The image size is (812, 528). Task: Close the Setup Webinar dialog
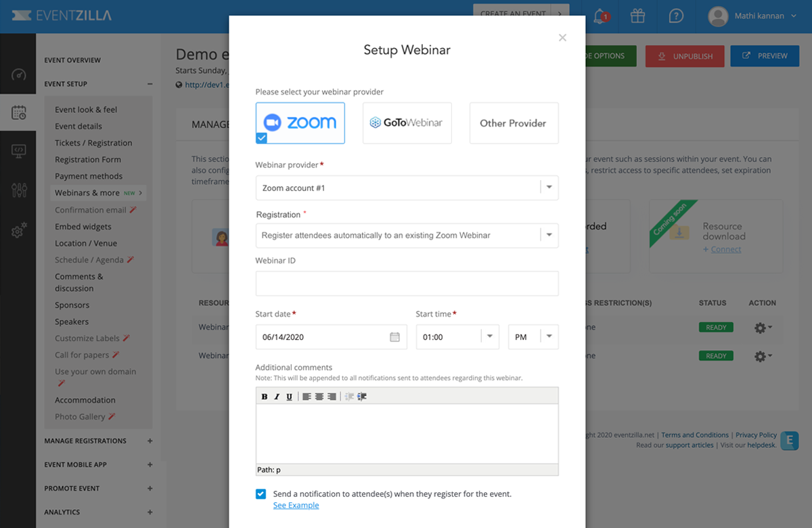562,38
